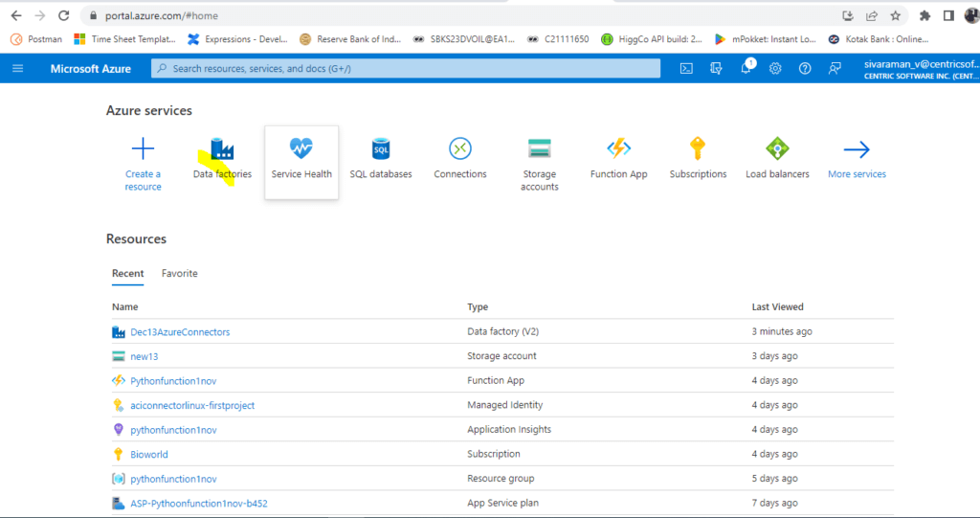Click the install app icon in address bar

pyautogui.click(x=848, y=15)
